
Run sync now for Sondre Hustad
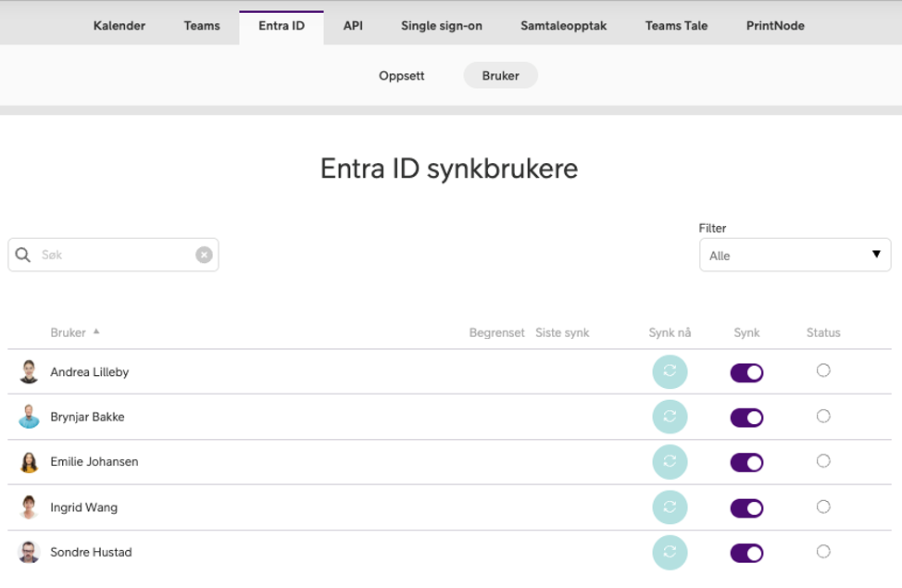tap(670, 553)
